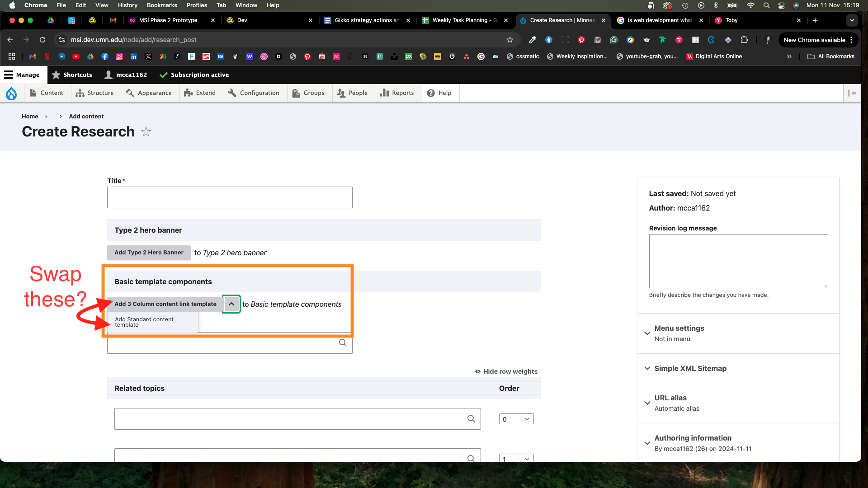Select Add Standard content template option
This screenshot has height=488, width=868.
144,322
